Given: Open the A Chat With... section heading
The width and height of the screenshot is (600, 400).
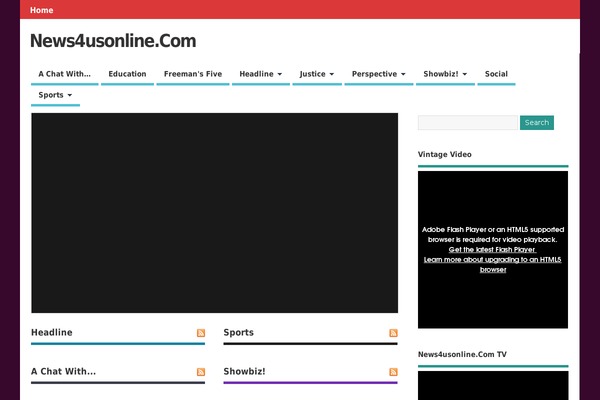Looking at the screenshot, I should click(64, 371).
